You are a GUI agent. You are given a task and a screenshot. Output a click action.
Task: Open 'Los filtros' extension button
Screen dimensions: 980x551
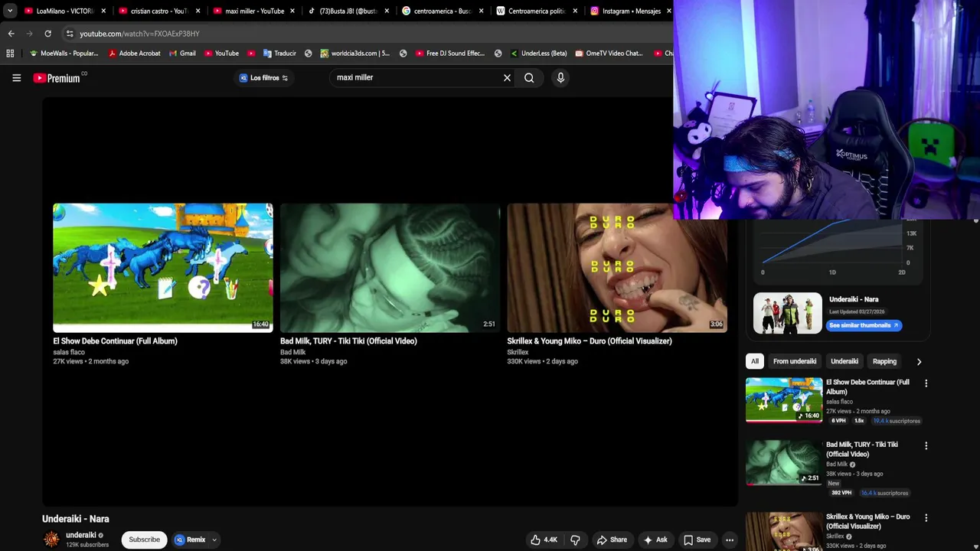[x=263, y=77]
